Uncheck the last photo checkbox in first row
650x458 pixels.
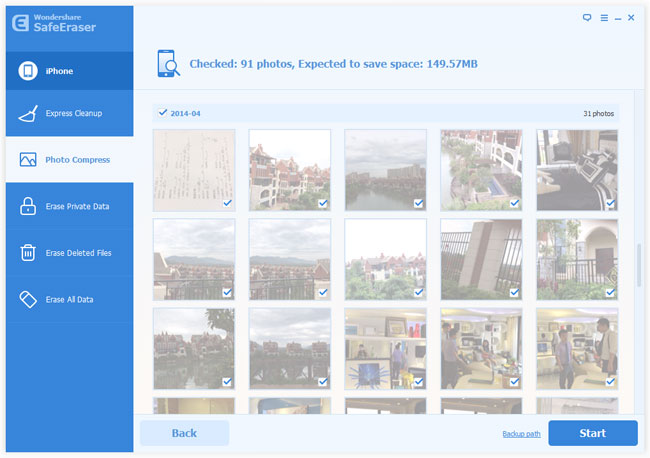click(610, 202)
